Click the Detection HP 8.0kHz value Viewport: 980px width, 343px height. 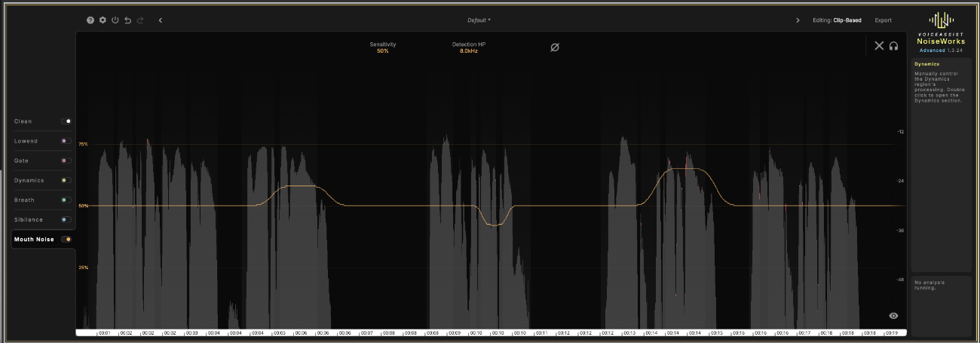click(x=469, y=51)
